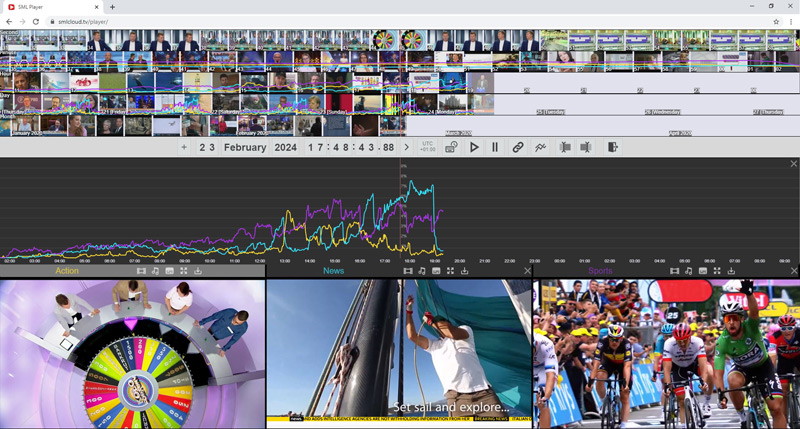The width and height of the screenshot is (800, 429).
Task: Toggle the graph chart line icon
Action: tap(541, 147)
